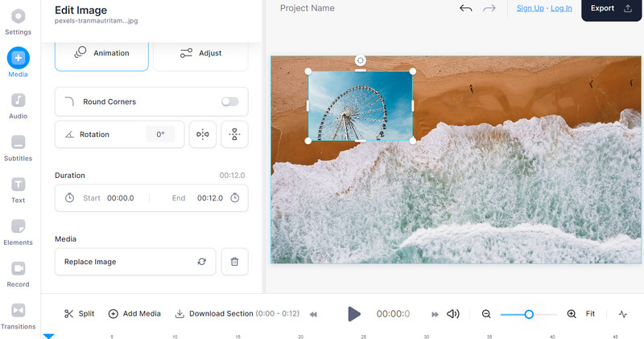Open Subtitles in the sidebar
This screenshot has width=644, height=339.
(18, 148)
